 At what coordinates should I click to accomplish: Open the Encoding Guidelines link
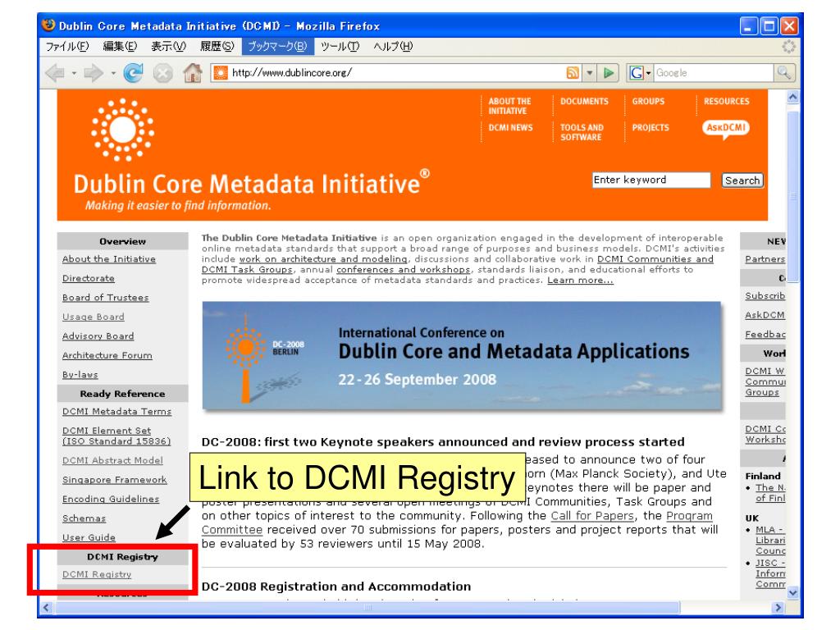pyautogui.click(x=111, y=500)
